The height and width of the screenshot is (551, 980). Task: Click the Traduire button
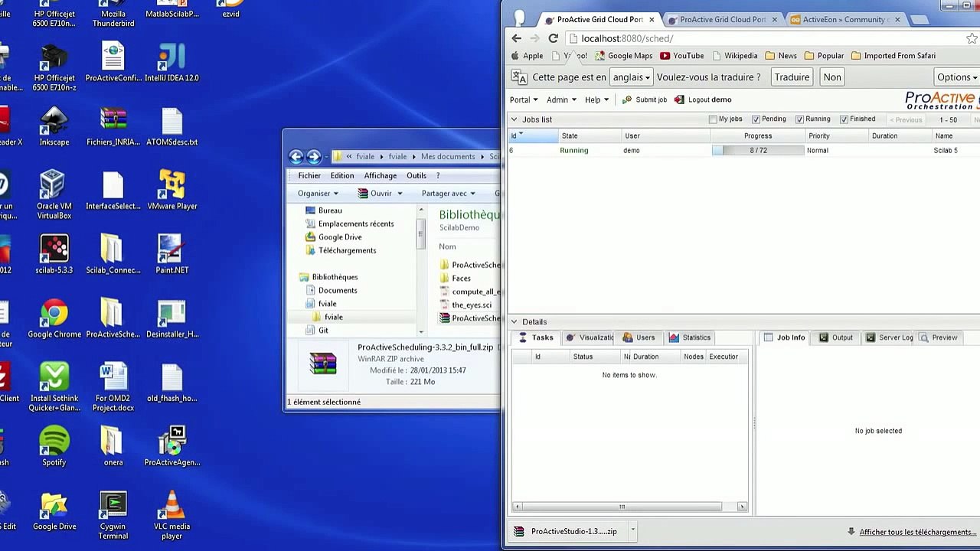792,77
